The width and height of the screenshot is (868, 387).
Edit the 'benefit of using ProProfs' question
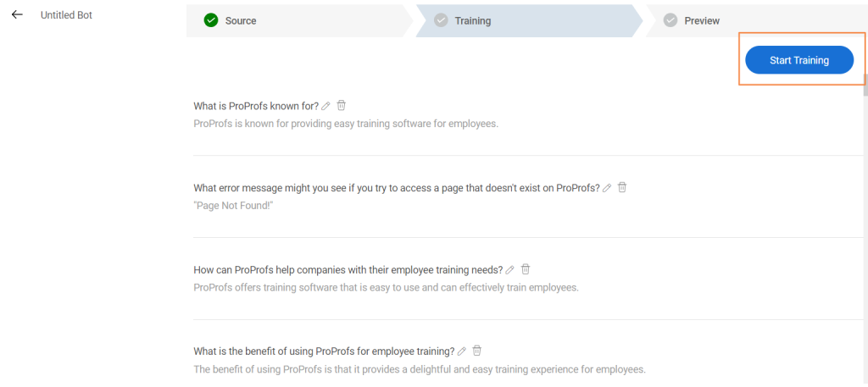point(462,351)
